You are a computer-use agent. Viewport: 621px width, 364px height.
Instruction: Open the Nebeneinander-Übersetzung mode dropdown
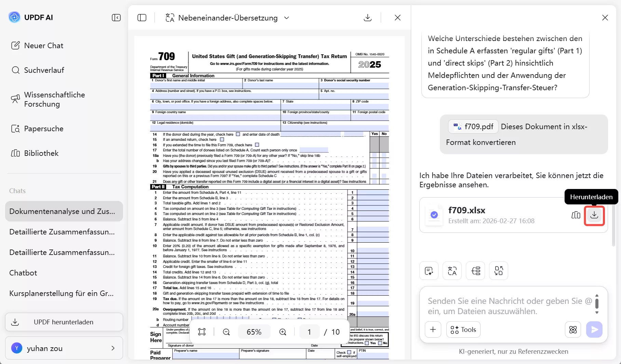coord(287,17)
